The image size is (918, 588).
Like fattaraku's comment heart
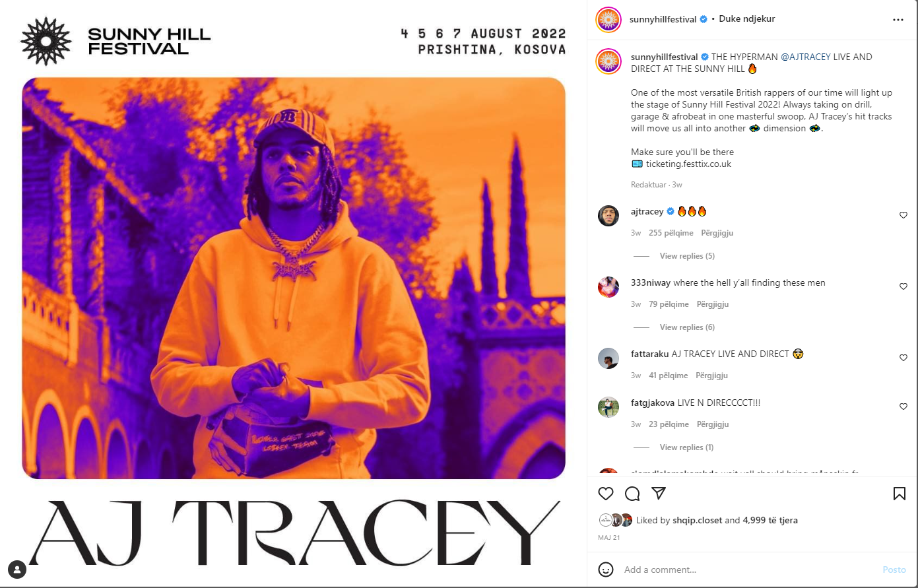point(903,358)
